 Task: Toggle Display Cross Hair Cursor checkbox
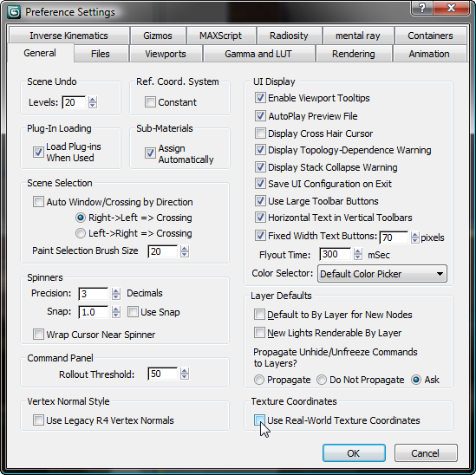coord(260,133)
